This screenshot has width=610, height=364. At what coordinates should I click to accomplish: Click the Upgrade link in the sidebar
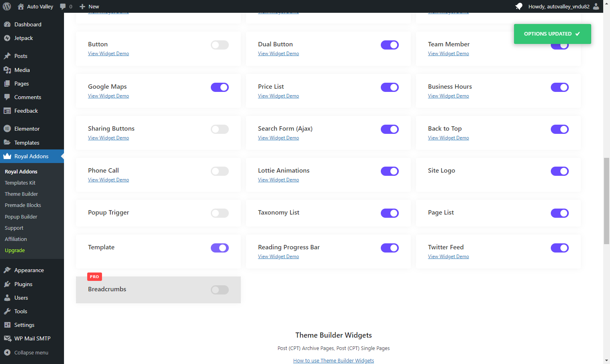(15, 250)
